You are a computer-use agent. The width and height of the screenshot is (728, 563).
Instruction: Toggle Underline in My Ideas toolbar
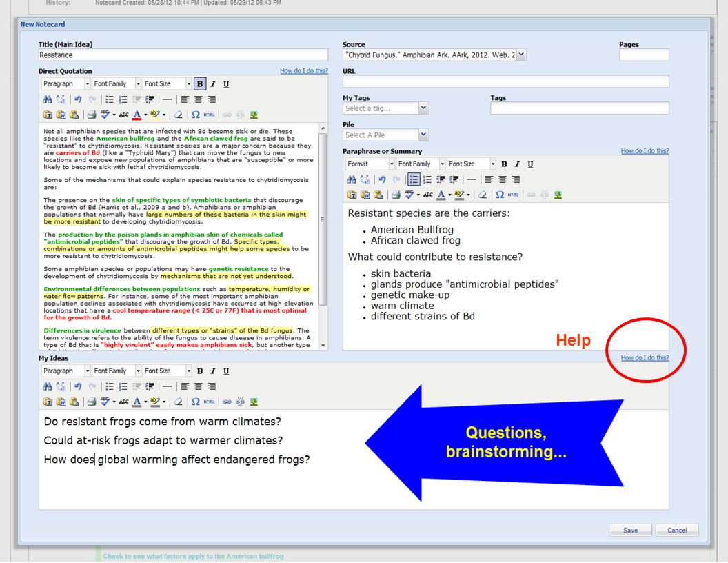click(x=226, y=371)
